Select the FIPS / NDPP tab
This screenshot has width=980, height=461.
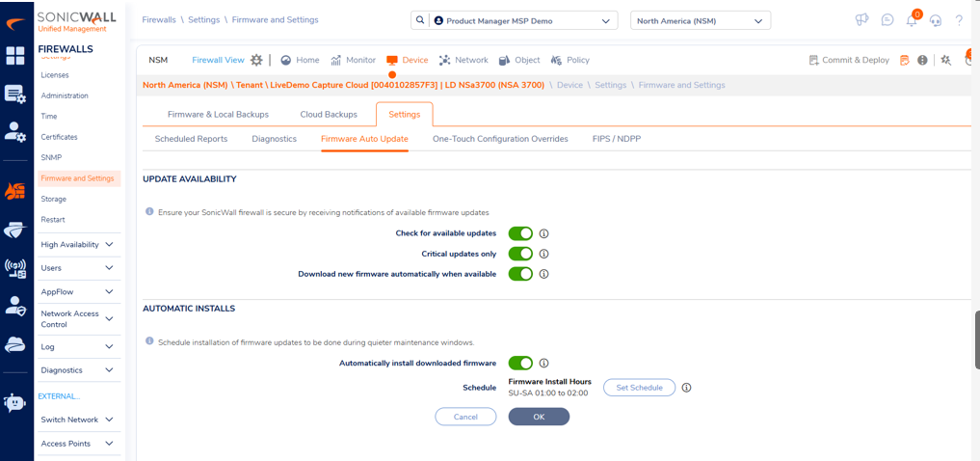617,139
